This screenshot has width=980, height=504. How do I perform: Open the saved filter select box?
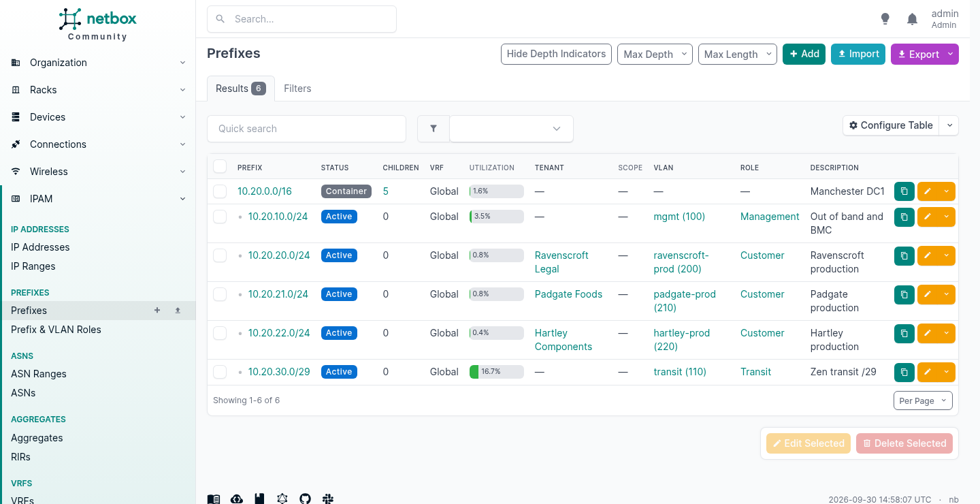(x=511, y=129)
